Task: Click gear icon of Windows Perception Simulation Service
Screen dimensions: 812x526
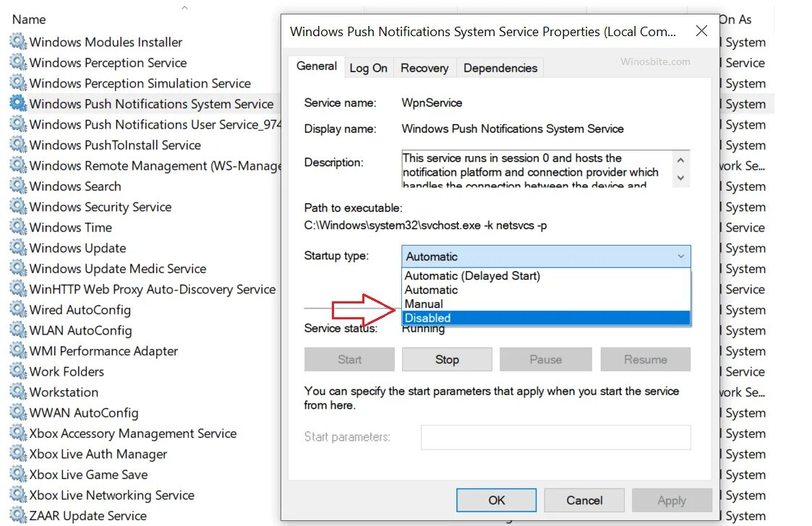Action: [x=18, y=83]
